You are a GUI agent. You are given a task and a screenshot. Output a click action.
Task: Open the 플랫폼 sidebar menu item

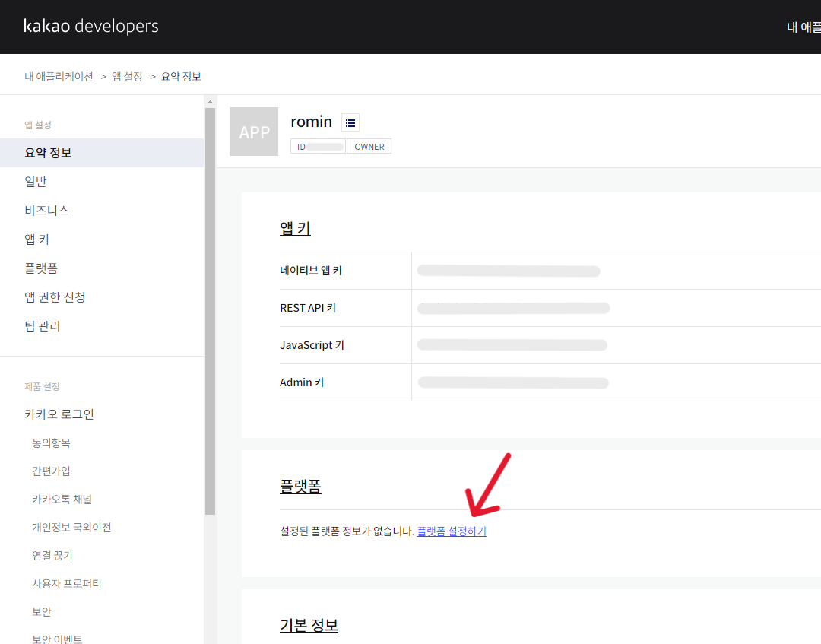[x=41, y=268]
